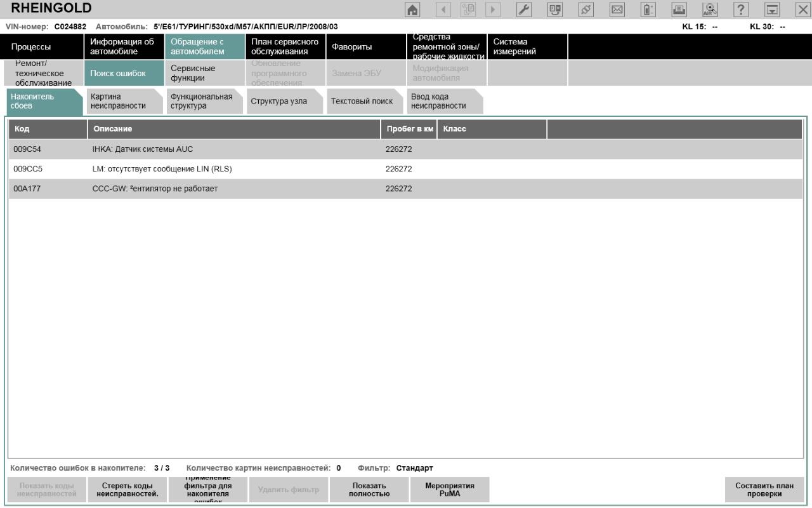Screen dimensions: 812x508
Task: Open the 'План сервисного обслуживания' menu
Action: 284,47
